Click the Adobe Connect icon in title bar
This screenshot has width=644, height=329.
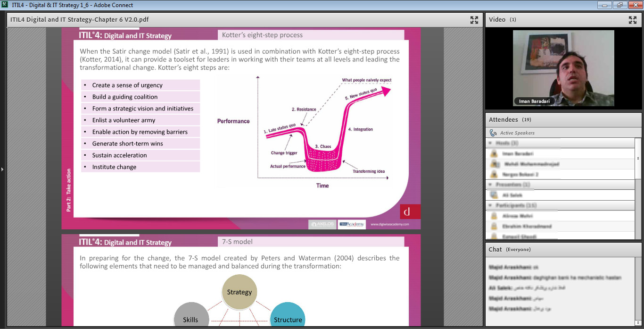pyautogui.click(x=5, y=5)
